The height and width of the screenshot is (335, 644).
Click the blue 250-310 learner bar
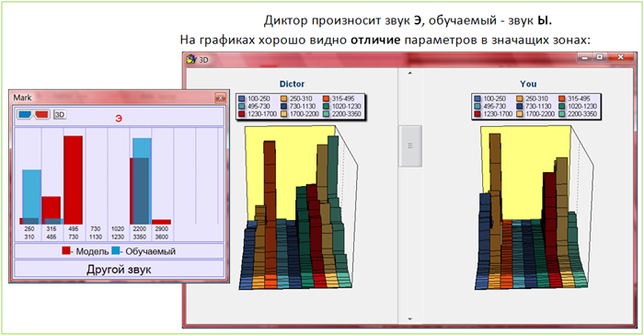pyautogui.click(x=31, y=197)
